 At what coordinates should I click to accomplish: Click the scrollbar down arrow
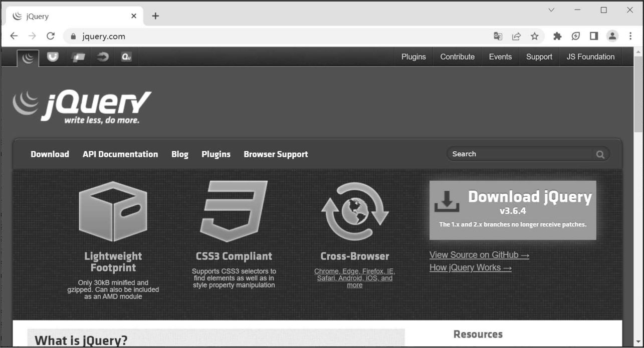[638, 343]
